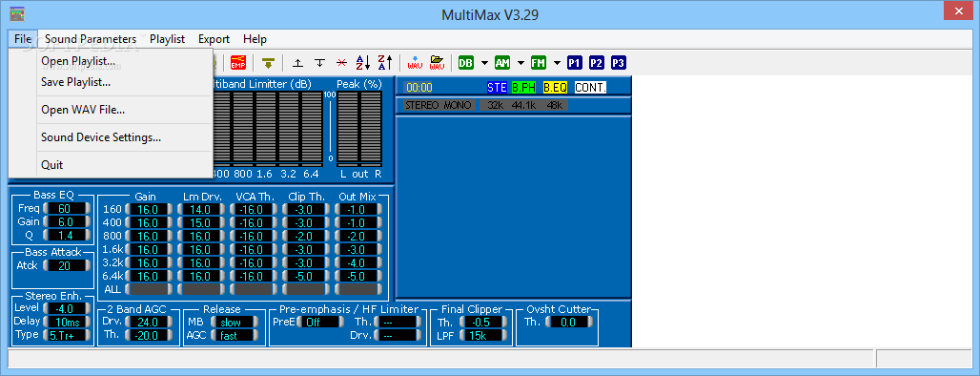Open the Help menu
Viewport: 980px width, 376px height.
tap(255, 39)
